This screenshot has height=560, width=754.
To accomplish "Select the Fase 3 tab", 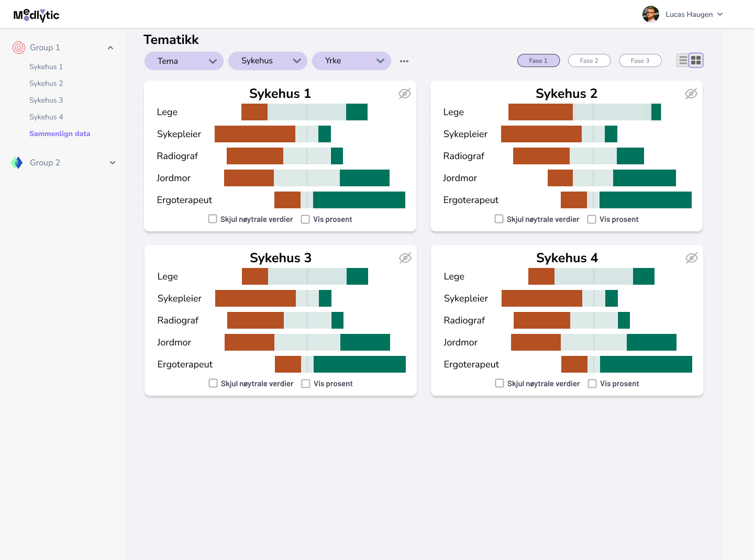I will (640, 61).
